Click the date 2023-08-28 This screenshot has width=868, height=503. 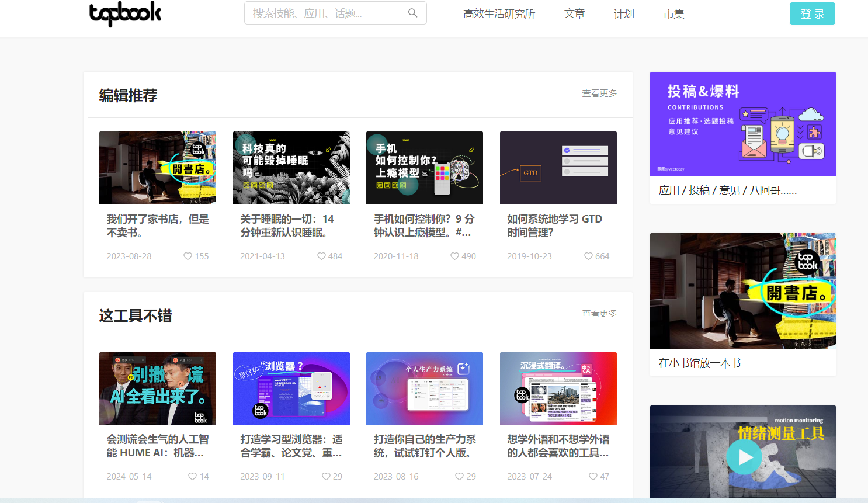(x=129, y=256)
